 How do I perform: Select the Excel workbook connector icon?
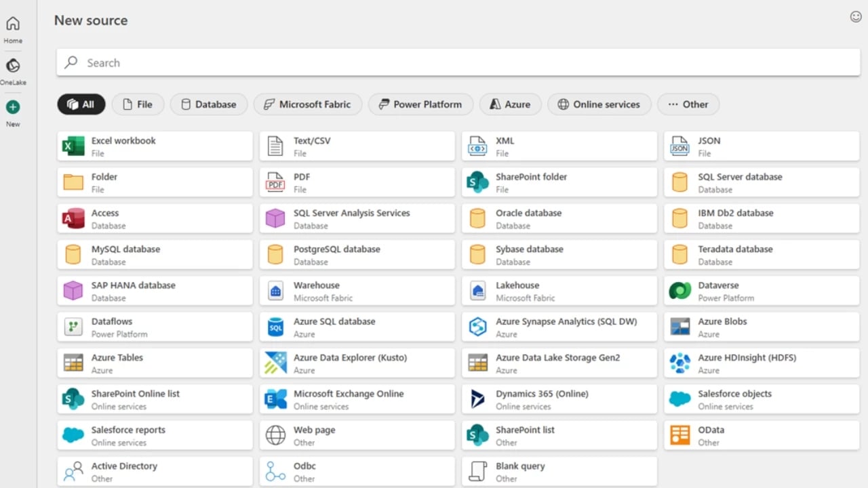73,146
